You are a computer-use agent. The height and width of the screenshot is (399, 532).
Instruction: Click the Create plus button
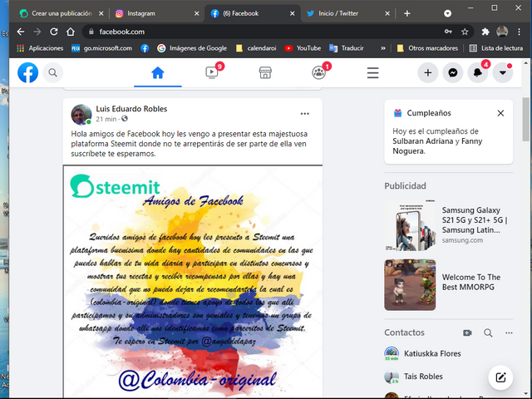[x=428, y=72]
